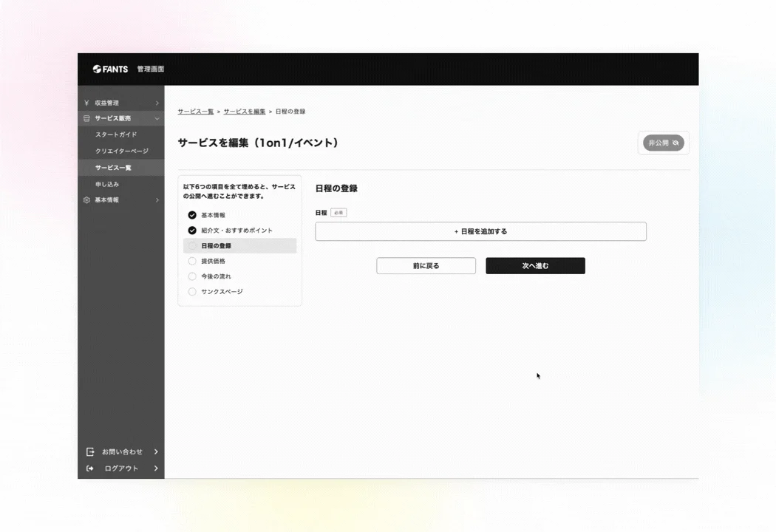Click the サービス販売 icon in sidebar
Screen dimensions: 776x532
tap(89, 118)
